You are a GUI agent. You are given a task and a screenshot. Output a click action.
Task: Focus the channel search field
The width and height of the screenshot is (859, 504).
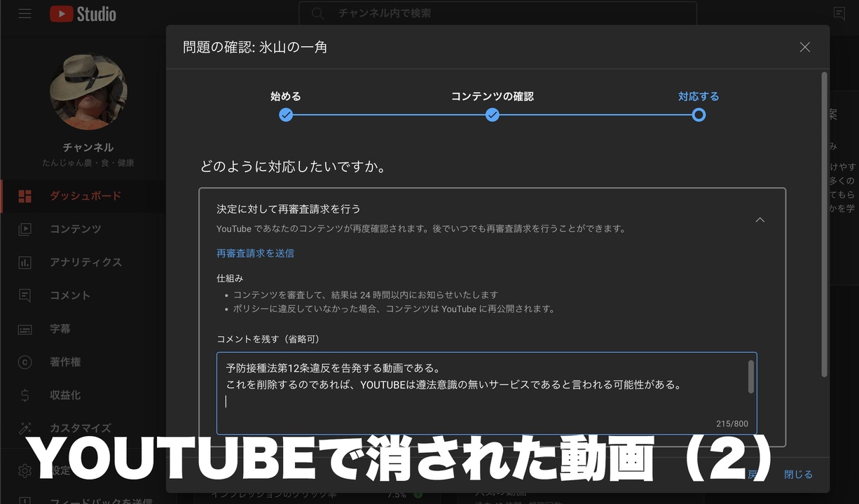pyautogui.click(x=497, y=13)
